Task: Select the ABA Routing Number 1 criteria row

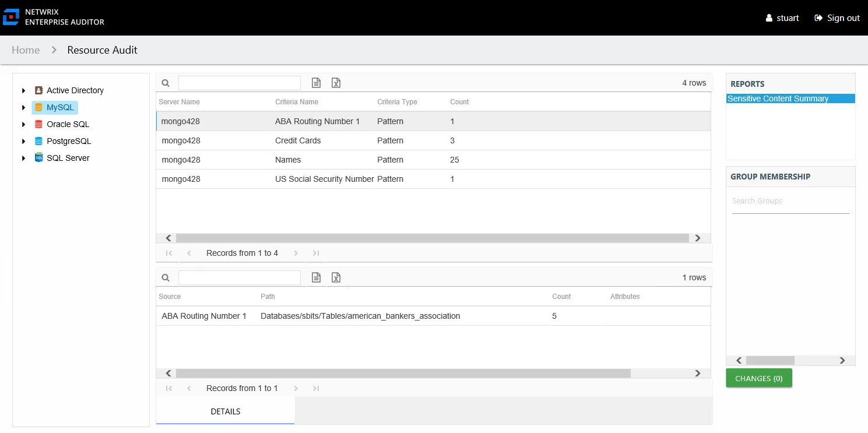Action: pos(433,121)
